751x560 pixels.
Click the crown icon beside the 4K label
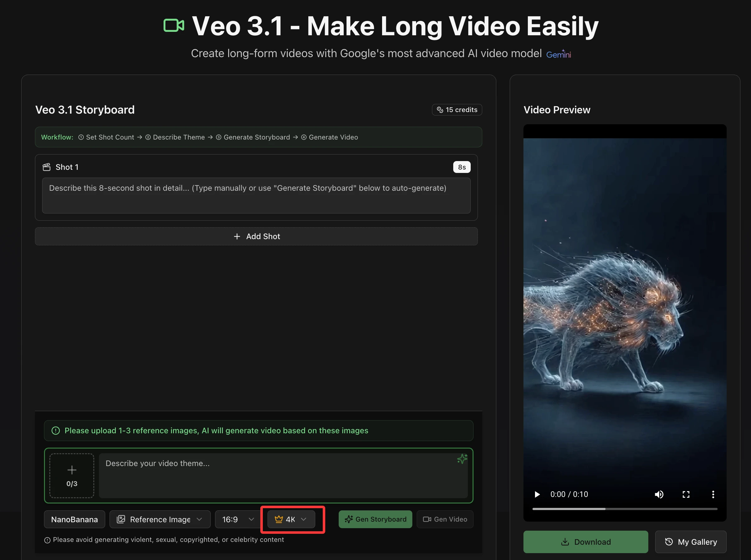(x=279, y=519)
